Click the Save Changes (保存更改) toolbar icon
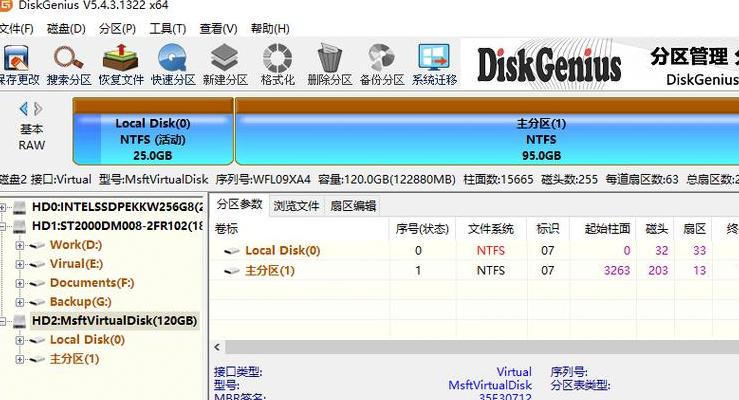This screenshot has width=739, height=400. [18, 65]
